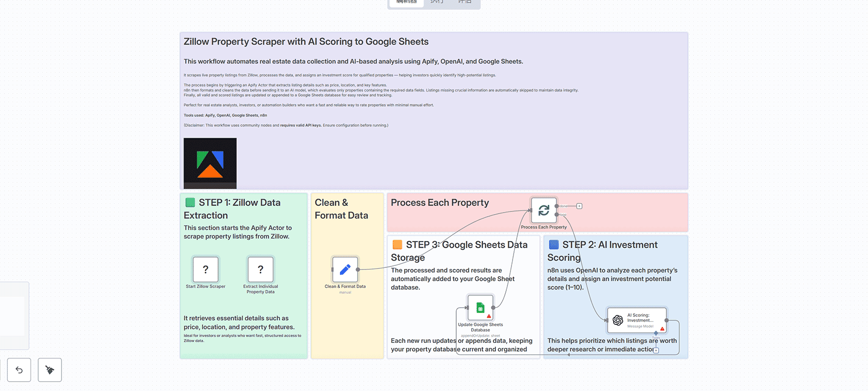Click 'Ideal for investors or analysts' small text
This screenshot has width=868, height=391.
pos(242,338)
